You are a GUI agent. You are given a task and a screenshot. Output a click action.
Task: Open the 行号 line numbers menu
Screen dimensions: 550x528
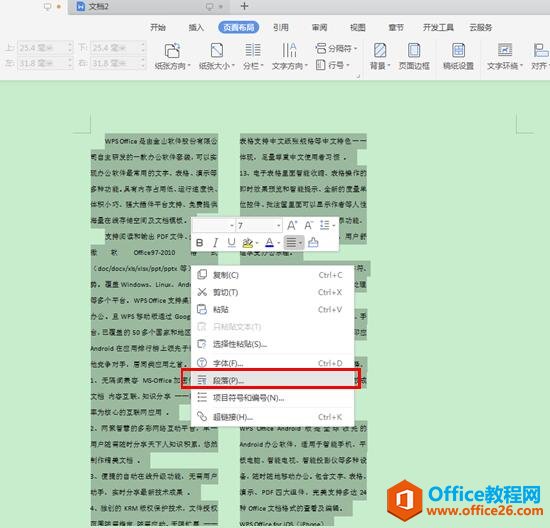(x=333, y=65)
